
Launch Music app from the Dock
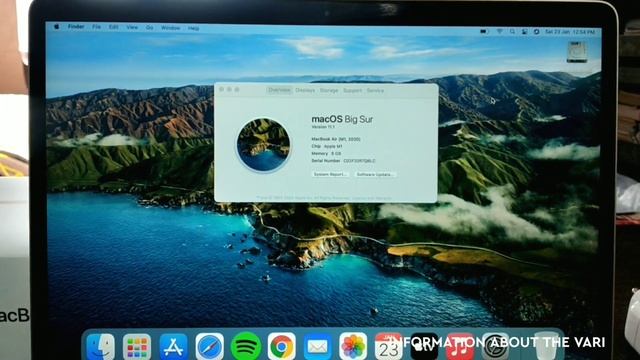pos(460,347)
